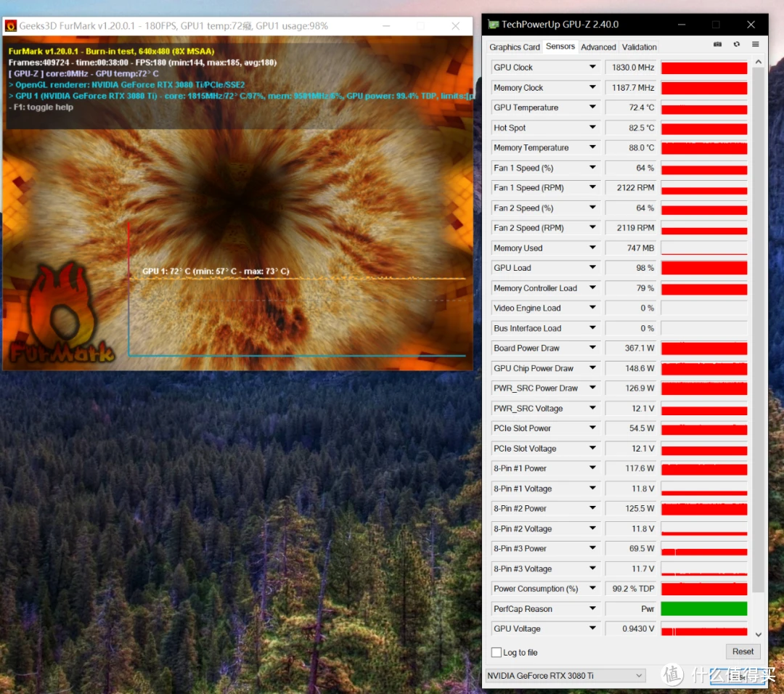Select the Sensors tab
Viewport: 784px width, 694px height.
click(x=560, y=46)
